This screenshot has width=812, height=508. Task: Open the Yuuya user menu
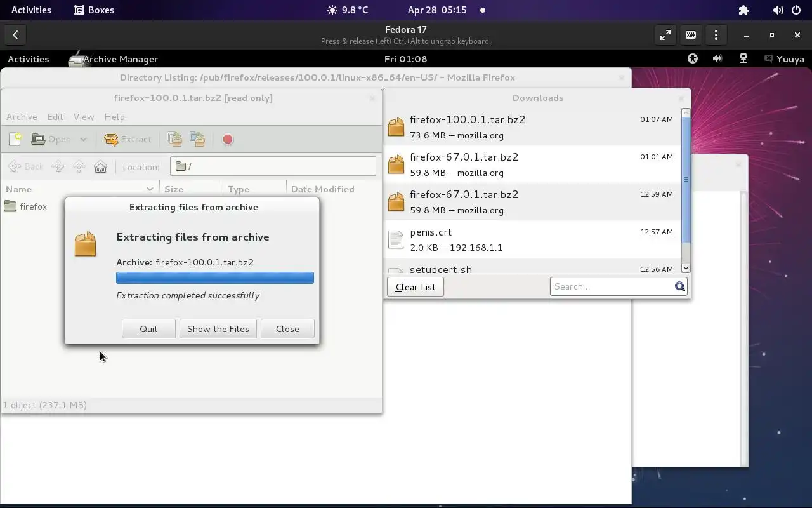pos(784,58)
